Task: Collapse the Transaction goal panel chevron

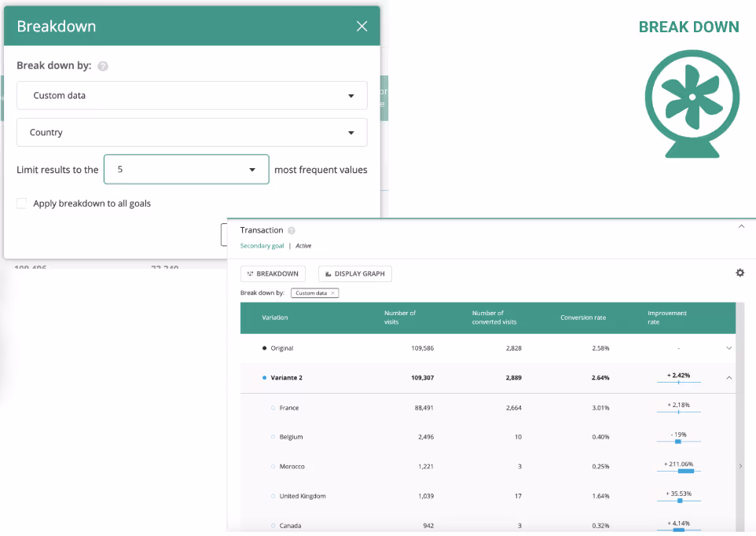Action: coord(742,226)
